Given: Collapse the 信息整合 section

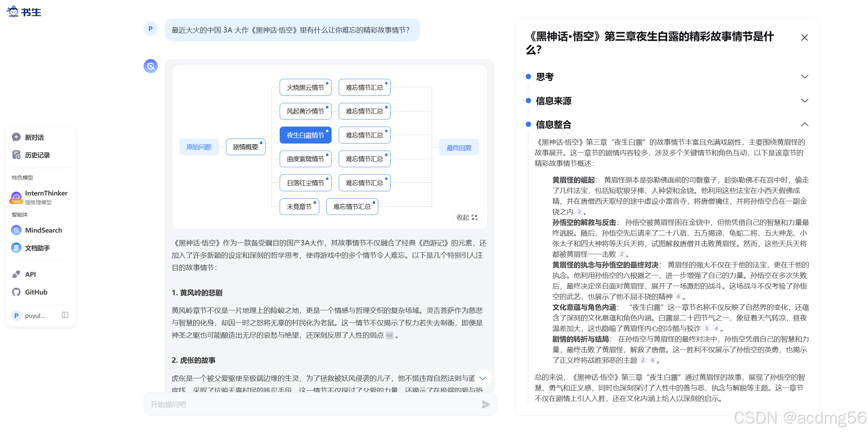Looking at the screenshot, I should [x=805, y=124].
